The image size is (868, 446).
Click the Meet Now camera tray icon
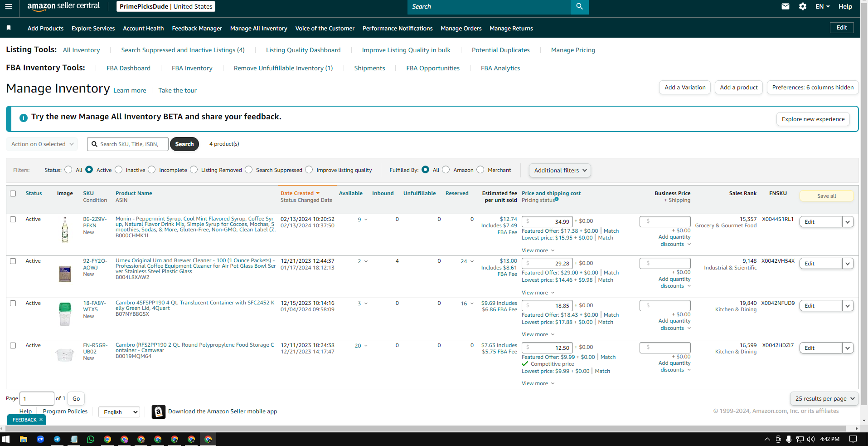(778, 439)
